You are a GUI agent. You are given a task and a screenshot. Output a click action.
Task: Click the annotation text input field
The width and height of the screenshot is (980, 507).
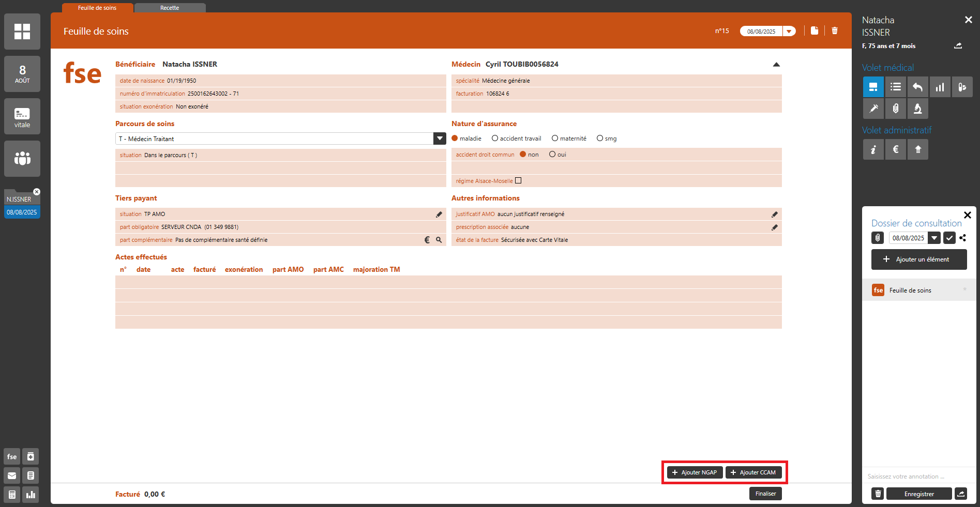pos(915,477)
